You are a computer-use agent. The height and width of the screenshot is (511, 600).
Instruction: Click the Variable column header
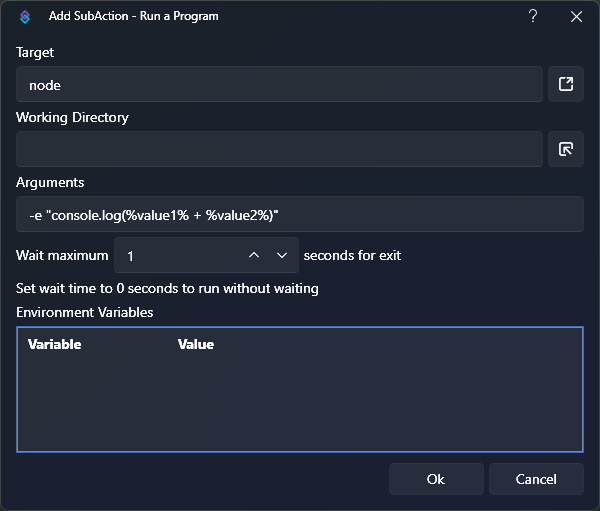pyautogui.click(x=55, y=344)
